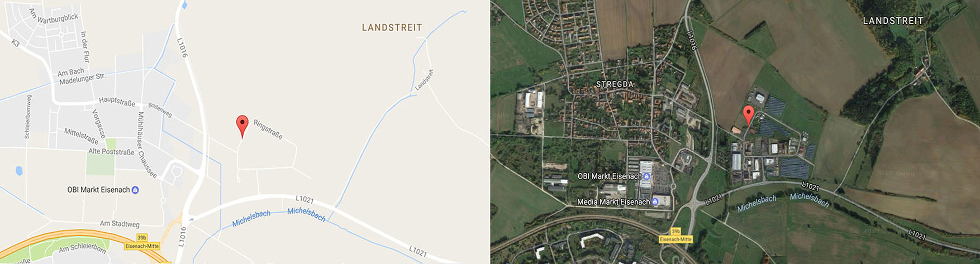Click the Madelunger Str. street label
This screenshot has height=264, width=980.
(82, 79)
